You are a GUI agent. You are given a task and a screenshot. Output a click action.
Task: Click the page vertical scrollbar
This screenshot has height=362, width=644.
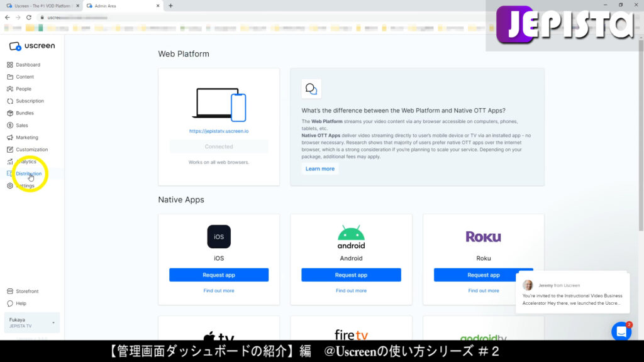click(641, 136)
